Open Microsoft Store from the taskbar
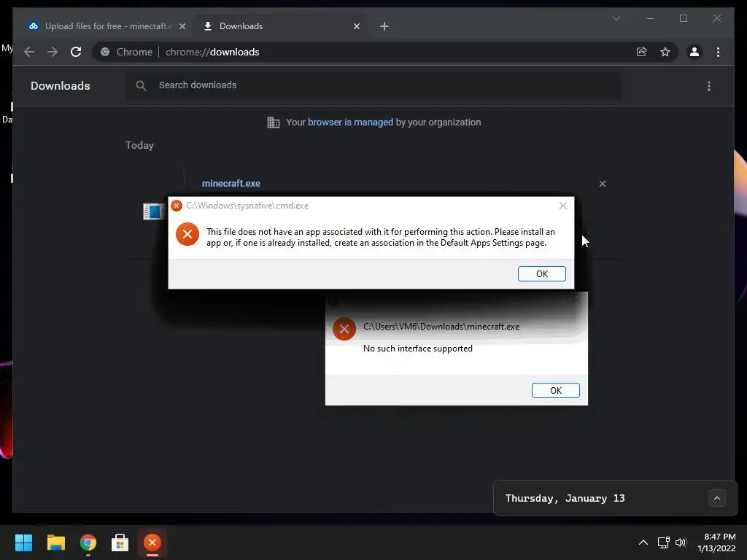 click(120, 542)
